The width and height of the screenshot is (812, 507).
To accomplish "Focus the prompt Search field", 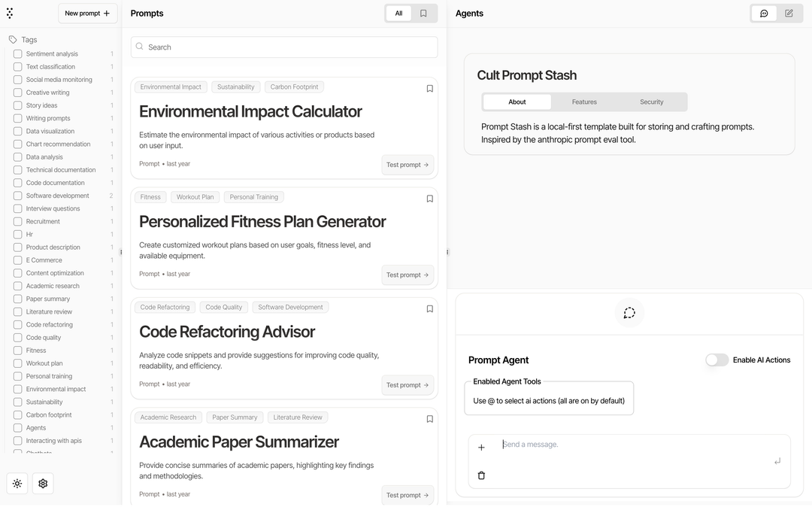I will (x=284, y=47).
